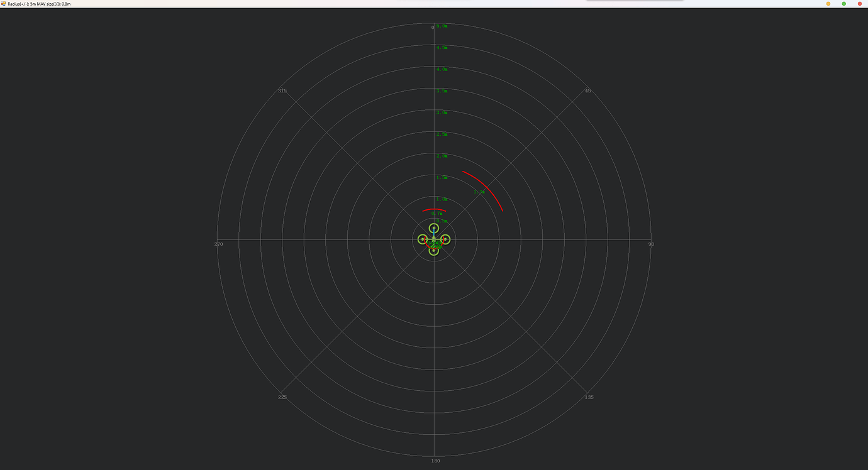Click the right rotor circle of the drone
The height and width of the screenshot is (470, 868).
445,239
